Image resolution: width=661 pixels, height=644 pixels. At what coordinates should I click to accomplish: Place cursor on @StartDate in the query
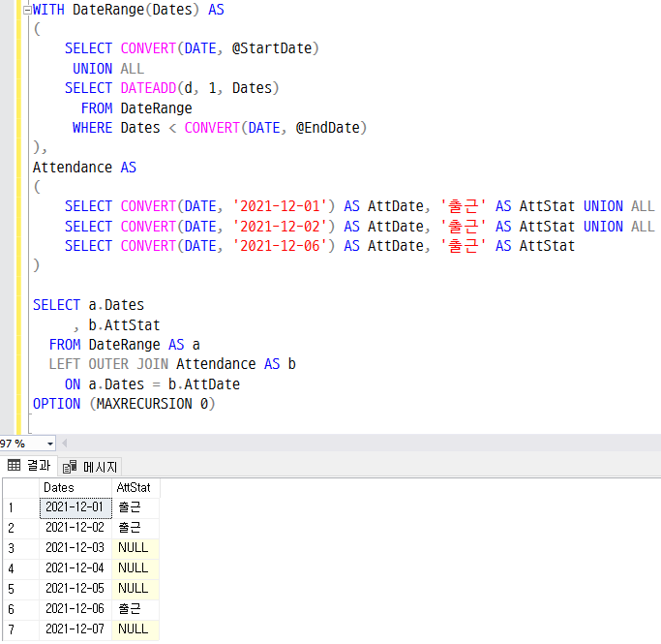coord(272,48)
